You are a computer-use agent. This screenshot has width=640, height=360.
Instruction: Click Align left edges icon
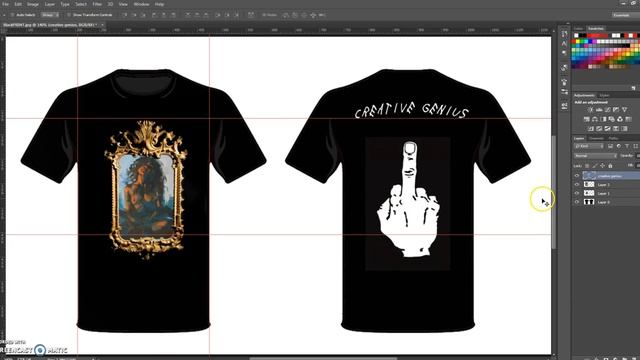pyautogui.click(x=154, y=15)
